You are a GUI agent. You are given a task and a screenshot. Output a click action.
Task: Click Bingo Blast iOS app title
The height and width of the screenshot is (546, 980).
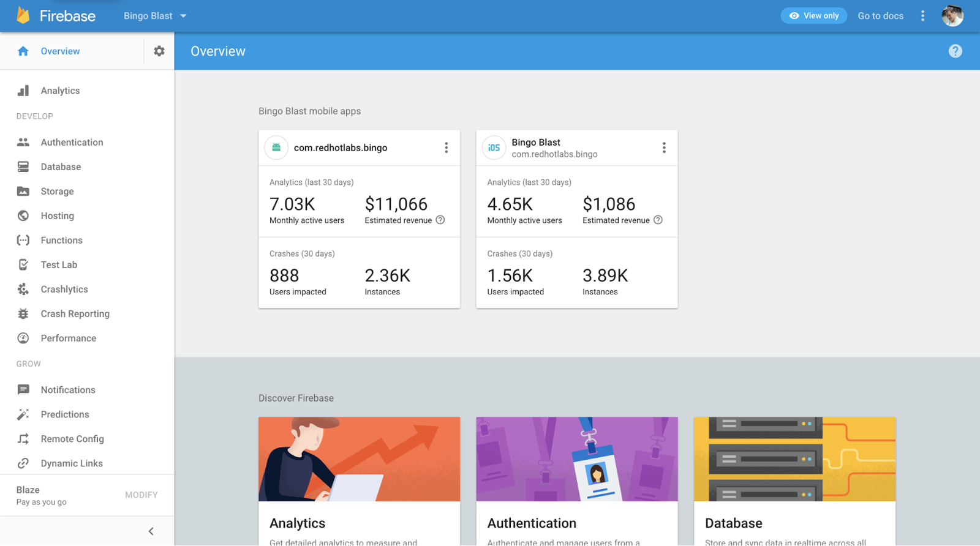pos(536,142)
